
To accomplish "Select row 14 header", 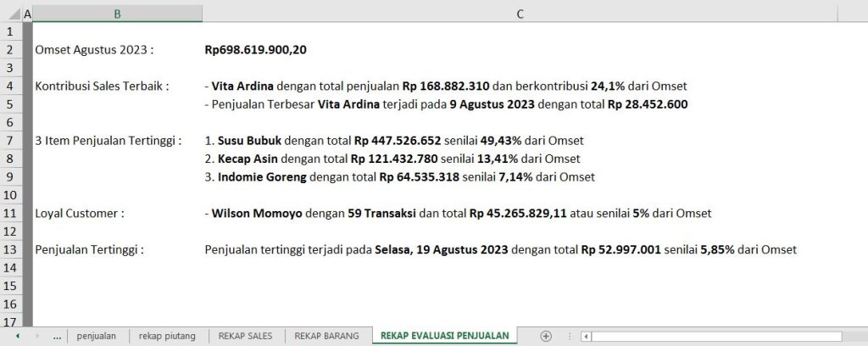I will [11, 268].
